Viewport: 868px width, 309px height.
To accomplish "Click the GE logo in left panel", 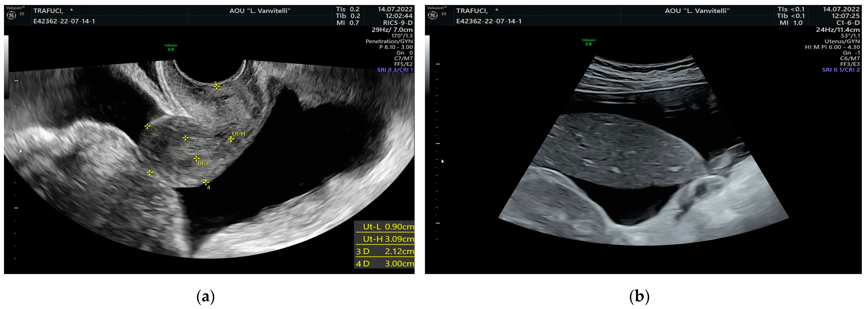I will (11, 15).
